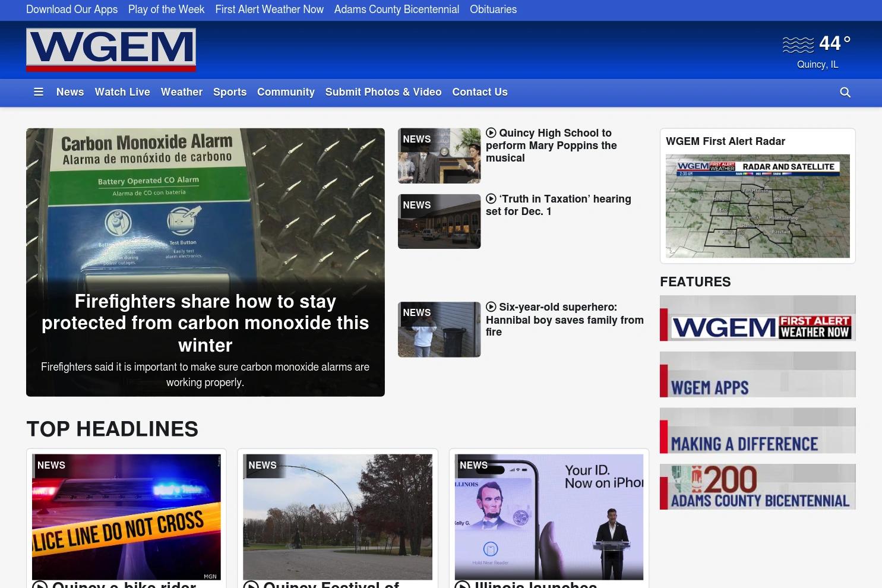This screenshot has width=882, height=588.
Task: Select News in the navigation bar
Action: tap(70, 92)
